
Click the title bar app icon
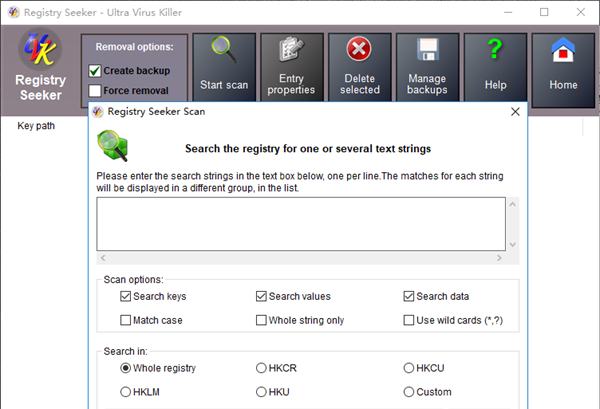click(x=14, y=12)
